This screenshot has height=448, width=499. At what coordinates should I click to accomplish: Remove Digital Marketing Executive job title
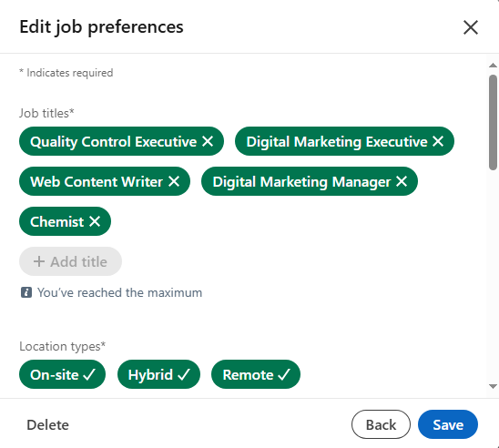pos(438,141)
